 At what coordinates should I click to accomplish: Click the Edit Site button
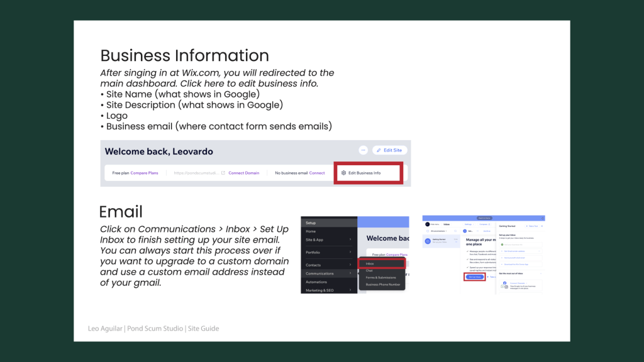pyautogui.click(x=389, y=150)
